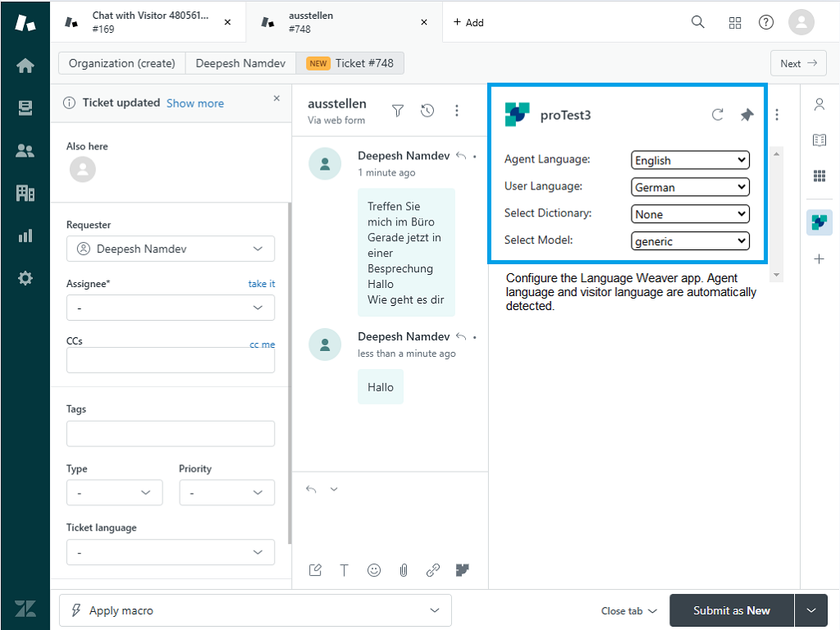840x630 pixels.
Task: Open the Agent Language dropdown
Action: 690,160
